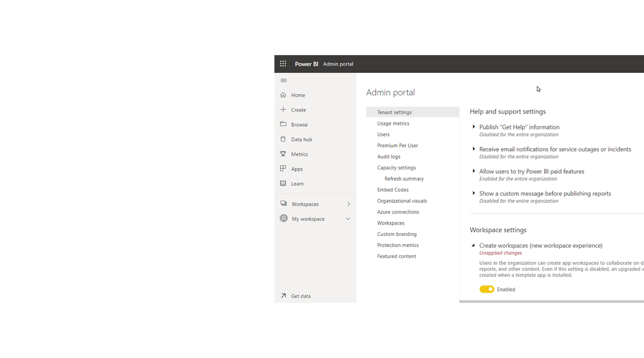Click the Create workspaces setting title
The image size is (644, 358).
point(541,245)
